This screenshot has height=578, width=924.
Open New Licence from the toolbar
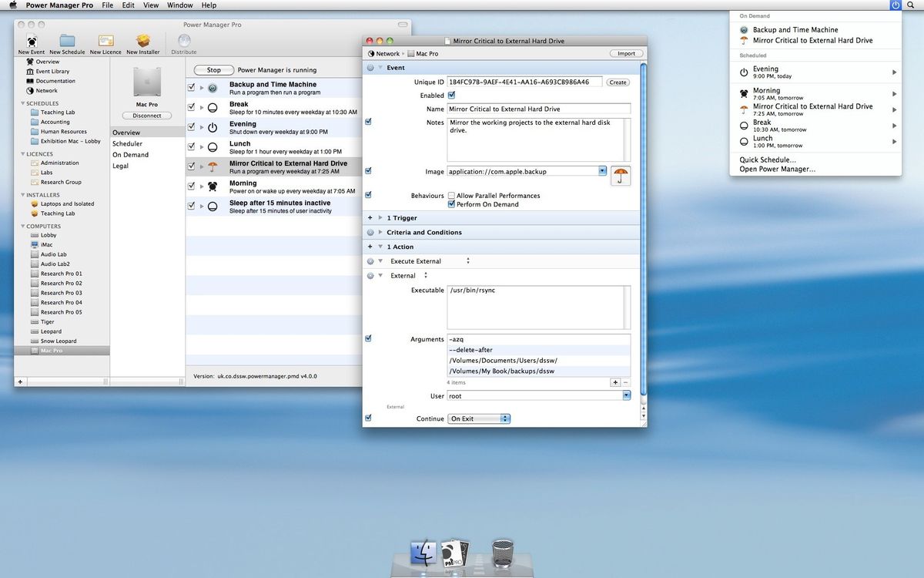tap(105, 42)
